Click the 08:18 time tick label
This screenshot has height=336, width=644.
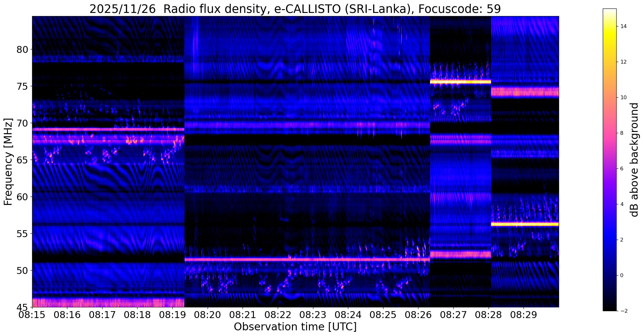[137, 315]
